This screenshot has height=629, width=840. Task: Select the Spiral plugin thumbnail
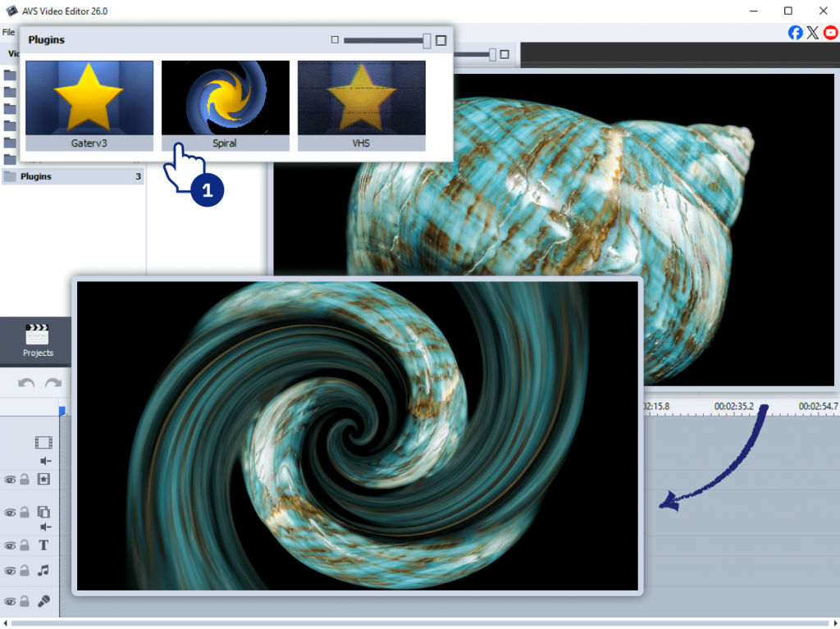point(225,106)
